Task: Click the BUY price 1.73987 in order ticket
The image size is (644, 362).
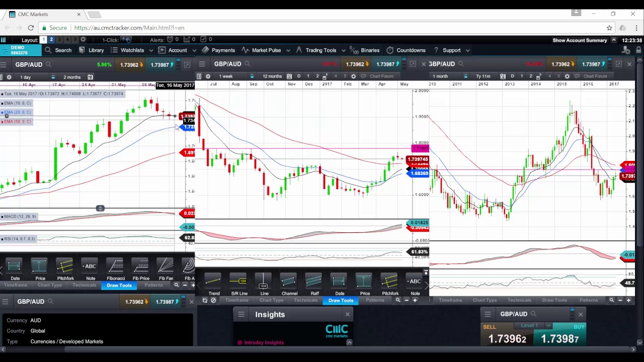Action: click(x=560, y=334)
